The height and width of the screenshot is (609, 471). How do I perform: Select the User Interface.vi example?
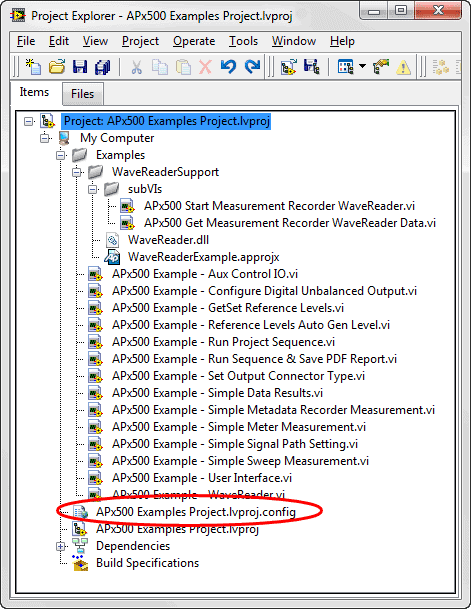coord(202,478)
